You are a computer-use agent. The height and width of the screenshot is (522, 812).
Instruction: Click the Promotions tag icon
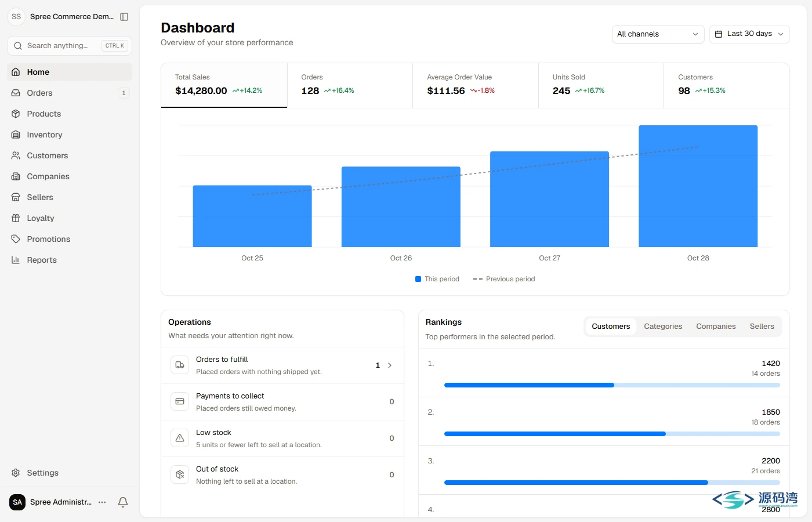point(16,239)
